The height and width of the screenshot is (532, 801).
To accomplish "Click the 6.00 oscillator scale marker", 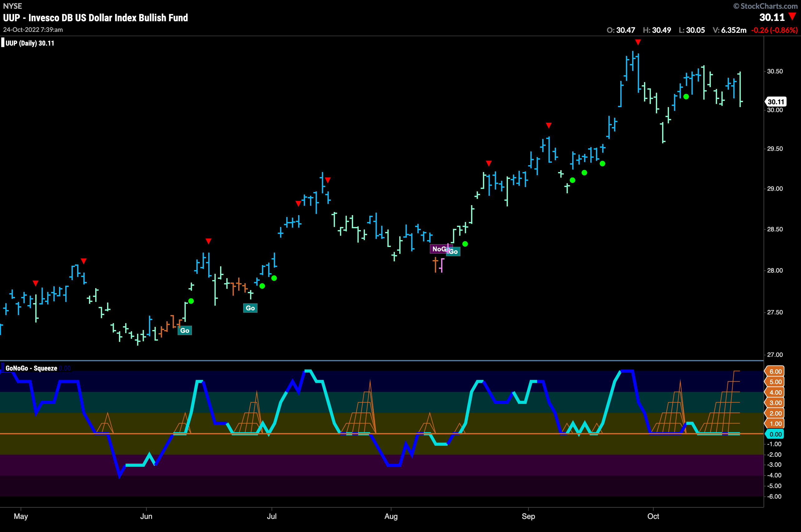I will pyautogui.click(x=774, y=371).
